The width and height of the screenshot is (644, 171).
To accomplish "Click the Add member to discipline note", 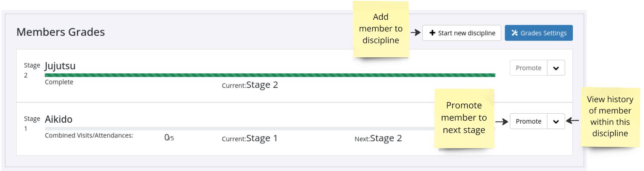I will [380, 29].
